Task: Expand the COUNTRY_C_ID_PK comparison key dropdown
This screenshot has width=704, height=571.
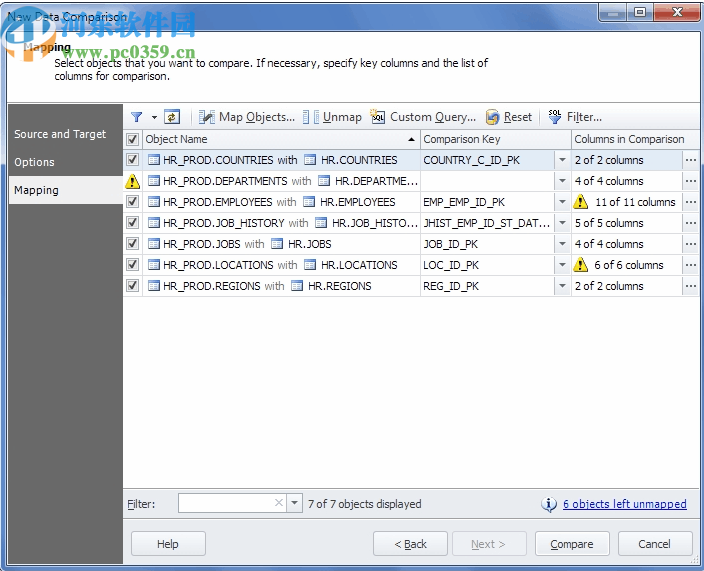Action: point(562,160)
